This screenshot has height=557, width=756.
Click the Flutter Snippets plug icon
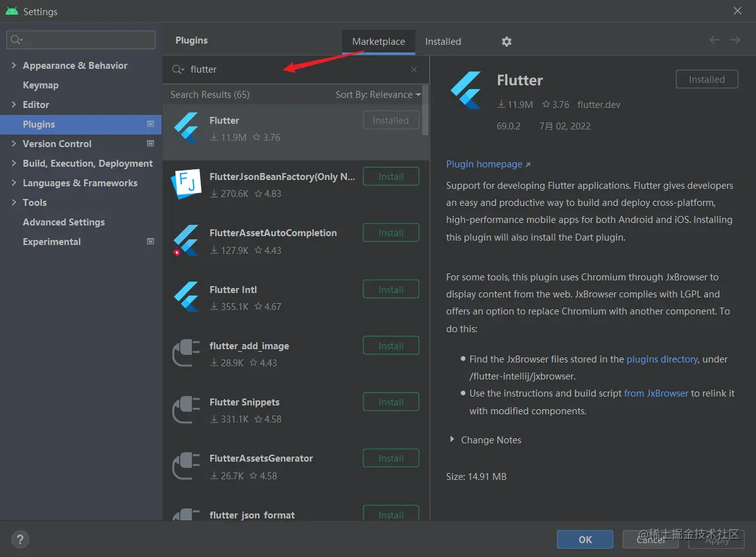coord(186,410)
